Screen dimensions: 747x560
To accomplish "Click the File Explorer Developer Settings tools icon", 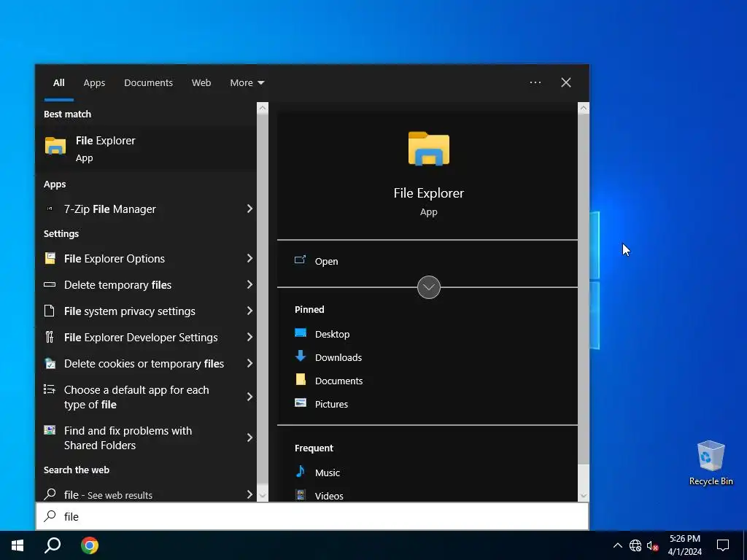I will [50, 337].
